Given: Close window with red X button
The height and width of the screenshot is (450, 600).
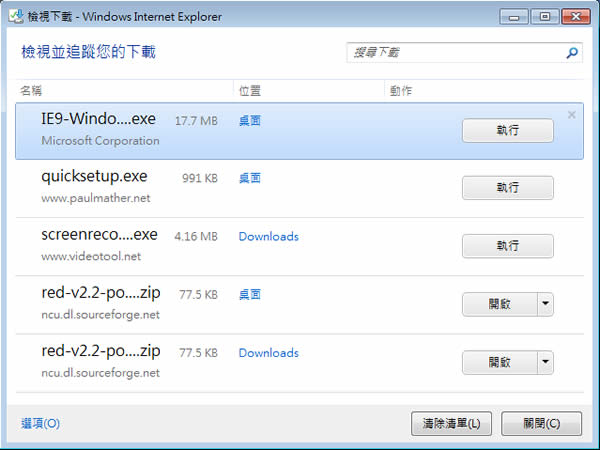Looking at the screenshot, I should click(x=576, y=17).
